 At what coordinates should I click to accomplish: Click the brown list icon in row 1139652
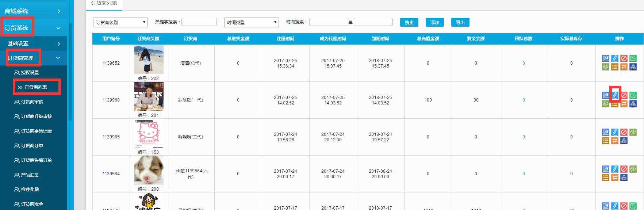coord(615,67)
